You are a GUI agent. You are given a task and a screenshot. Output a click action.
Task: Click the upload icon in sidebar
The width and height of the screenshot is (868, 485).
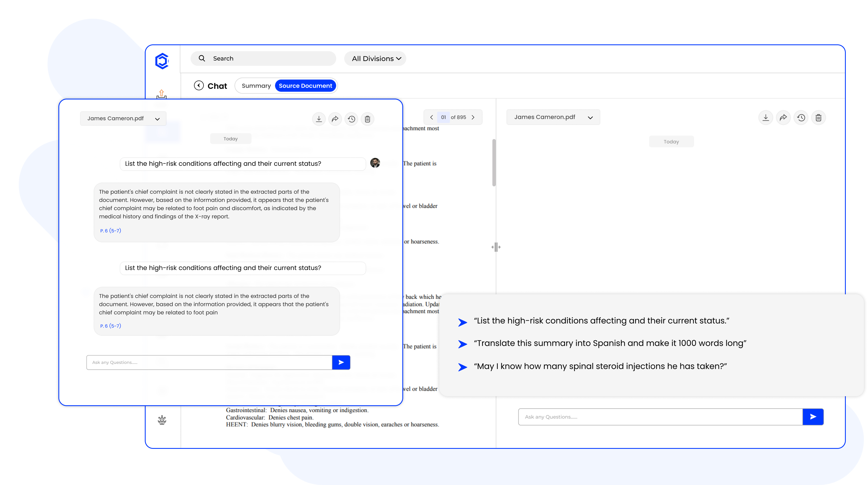(162, 94)
